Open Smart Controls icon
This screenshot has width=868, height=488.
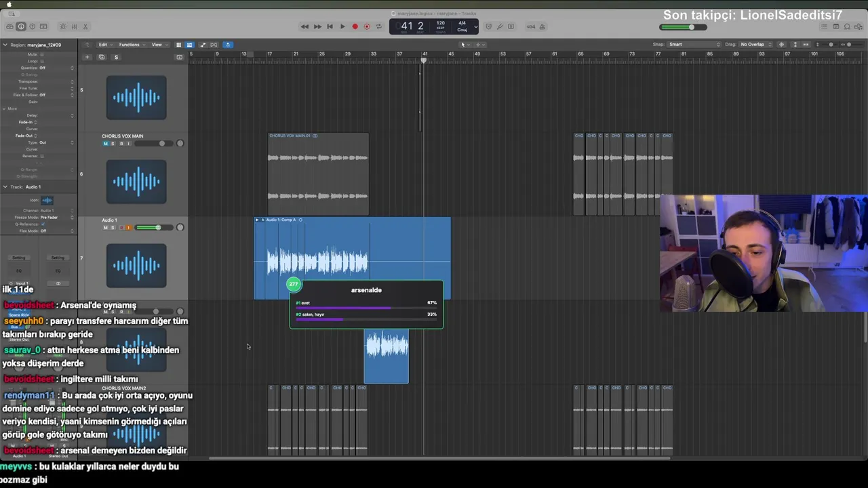pyautogui.click(x=63, y=26)
